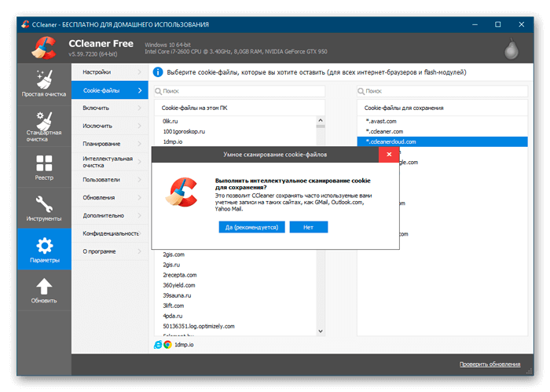Image resolution: width=550 pixels, height=392 pixels.
Task: Select *.ccleanercloud.com in saved cookies
Action: tap(442, 141)
